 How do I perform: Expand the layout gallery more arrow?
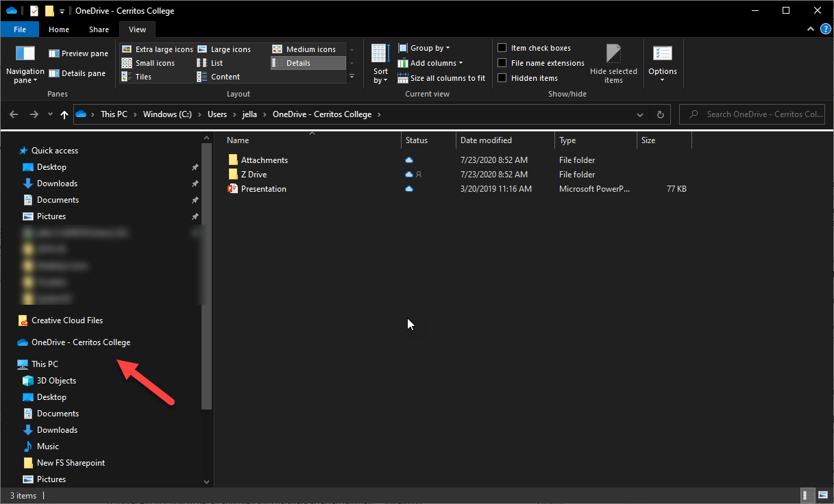point(352,77)
